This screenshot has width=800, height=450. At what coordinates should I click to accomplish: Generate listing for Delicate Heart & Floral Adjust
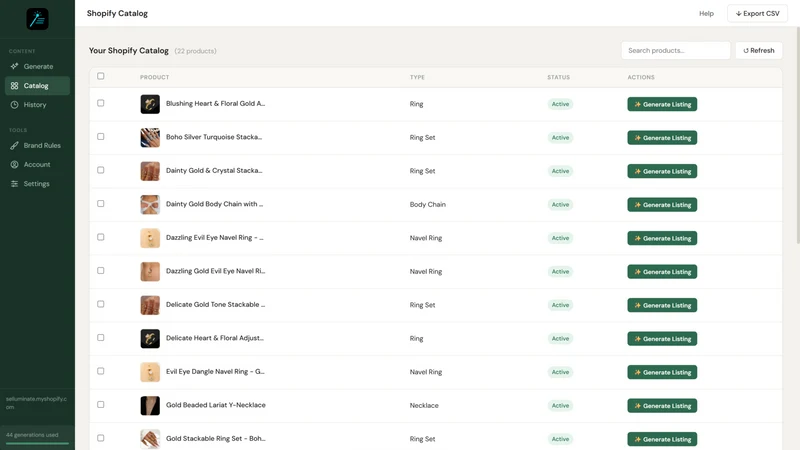[x=662, y=339]
